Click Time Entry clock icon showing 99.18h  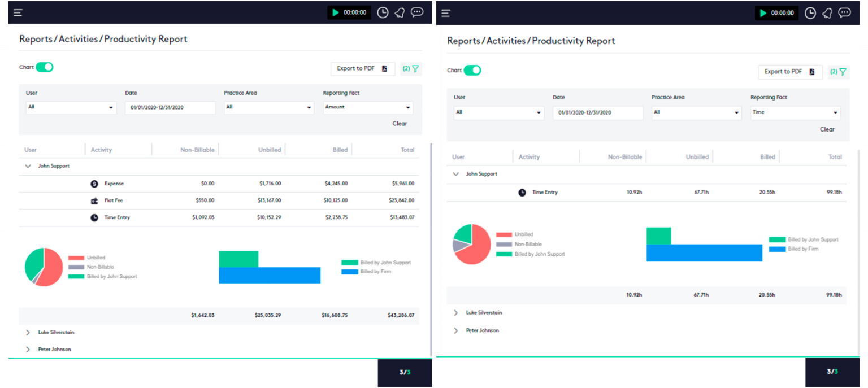click(x=522, y=193)
